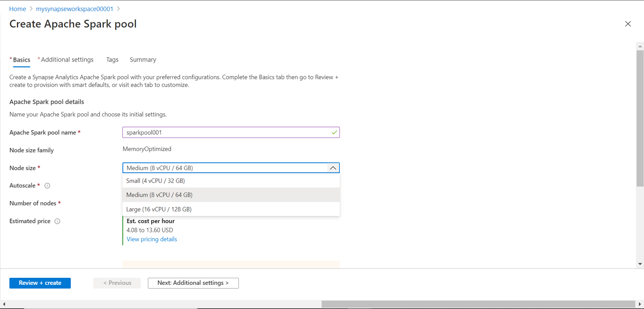Open mysynapseworkspace00001 breadcrumb link

75,9
